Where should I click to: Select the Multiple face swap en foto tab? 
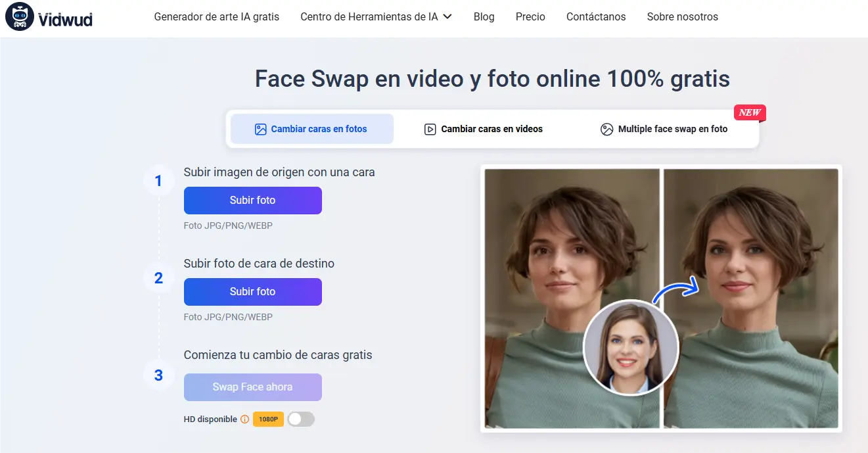point(672,129)
